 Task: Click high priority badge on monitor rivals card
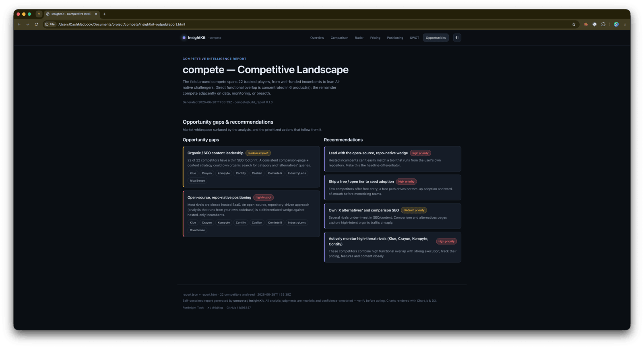(x=446, y=241)
